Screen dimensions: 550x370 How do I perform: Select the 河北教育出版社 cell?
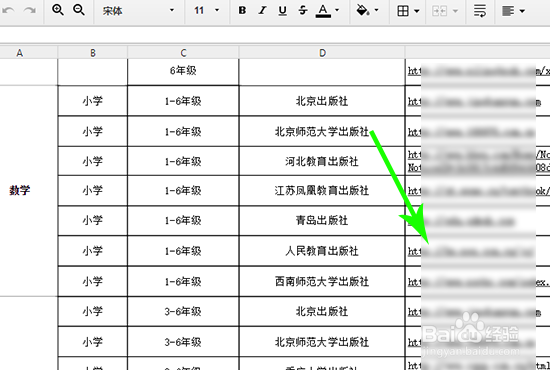pyautogui.click(x=322, y=161)
